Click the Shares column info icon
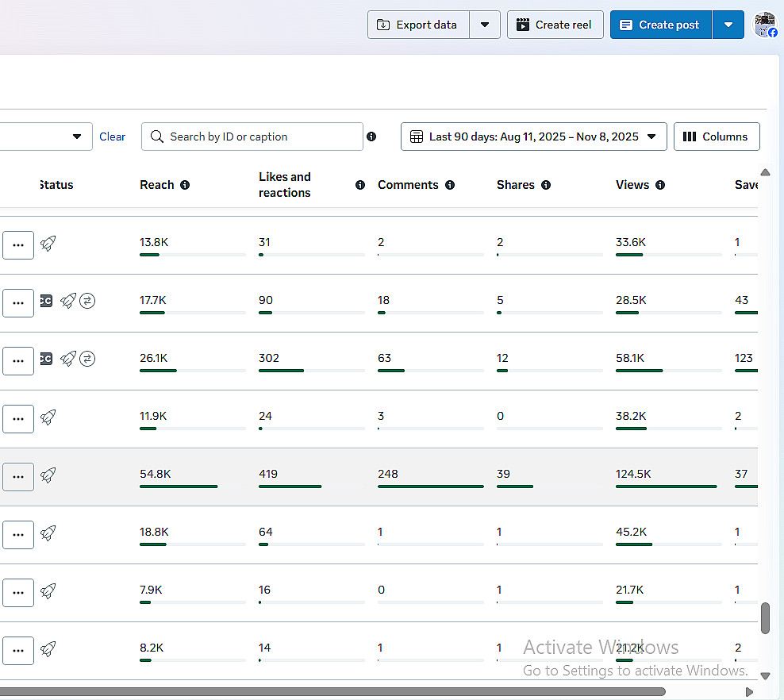The height and width of the screenshot is (700, 784). coord(546,185)
